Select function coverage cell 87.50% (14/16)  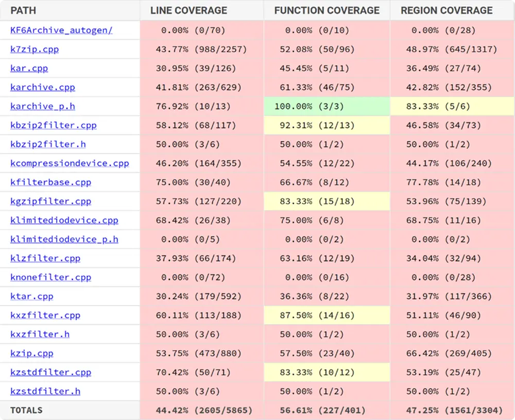tap(327, 315)
